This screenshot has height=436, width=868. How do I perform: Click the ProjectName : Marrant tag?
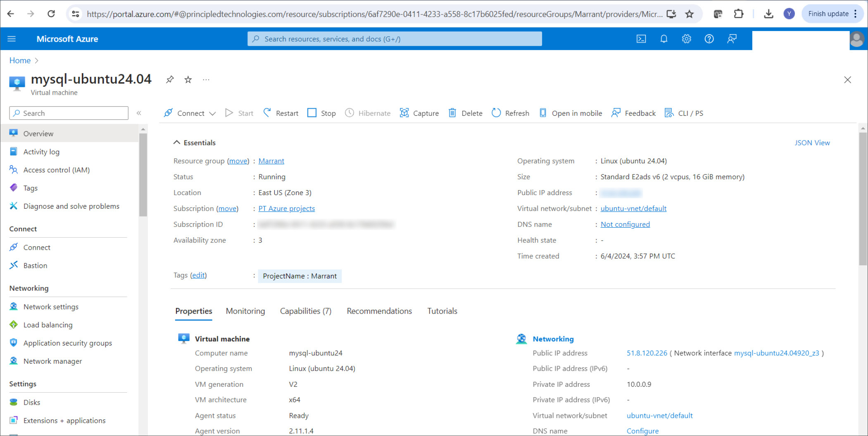(300, 276)
